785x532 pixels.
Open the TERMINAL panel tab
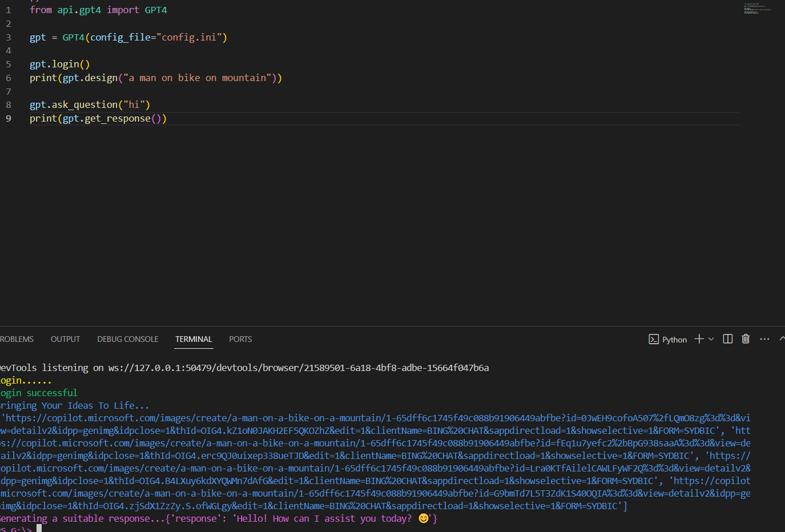194,339
